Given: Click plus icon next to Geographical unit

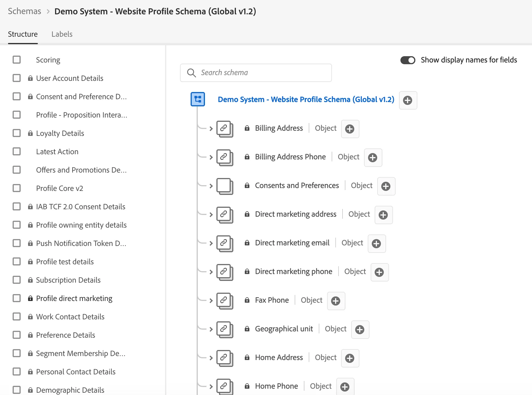Looking at the screenshot, I should coord(360,329).
